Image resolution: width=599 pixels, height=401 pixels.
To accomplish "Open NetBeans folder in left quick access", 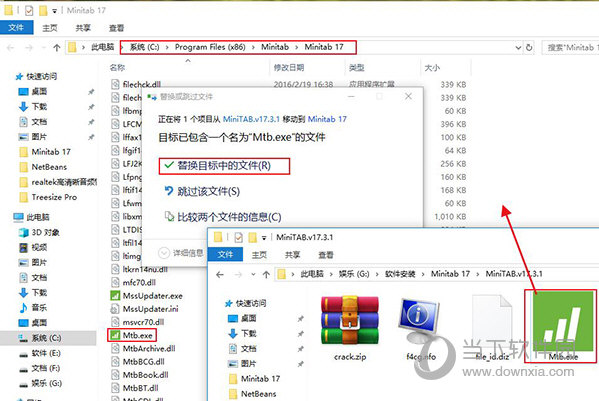I will tap(43, 167).
